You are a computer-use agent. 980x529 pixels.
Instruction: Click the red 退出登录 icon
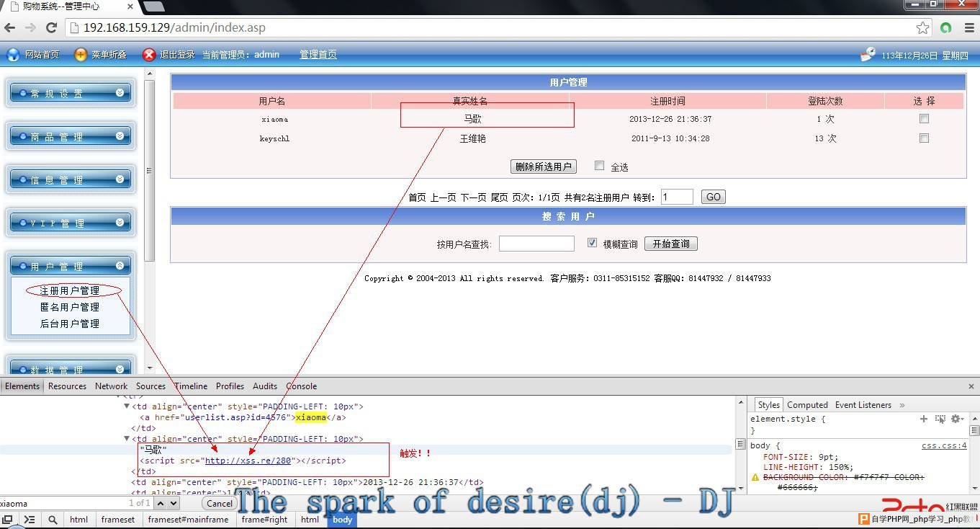tap(149, 55)
